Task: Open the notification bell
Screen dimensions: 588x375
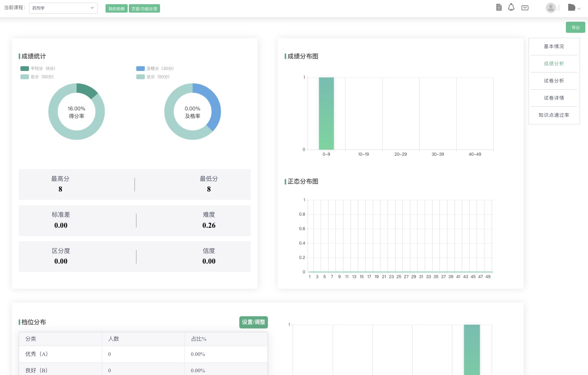Action: (511, 7)
